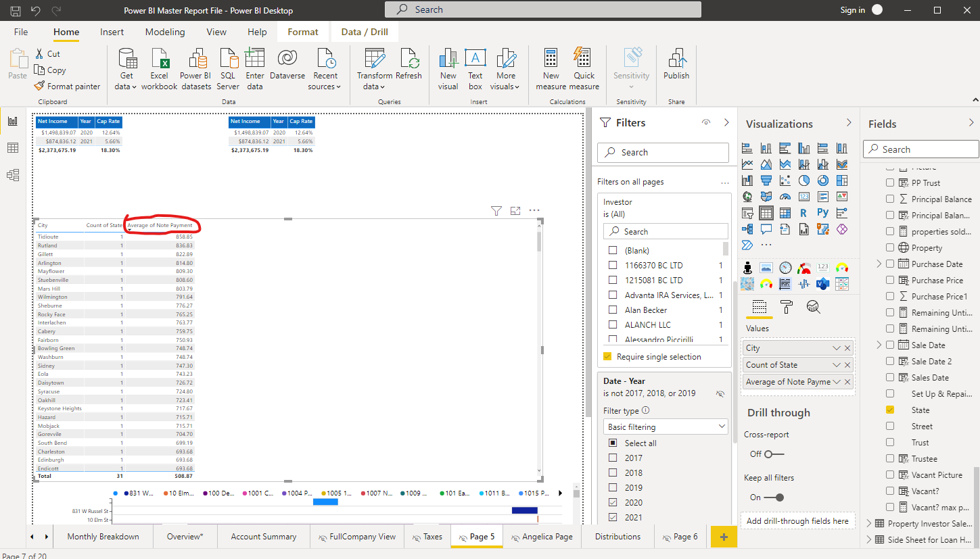Open the Distributions page tab
The width and height of the screenshot is (980, 559).
pyautogui.click(x=617, y=537)
